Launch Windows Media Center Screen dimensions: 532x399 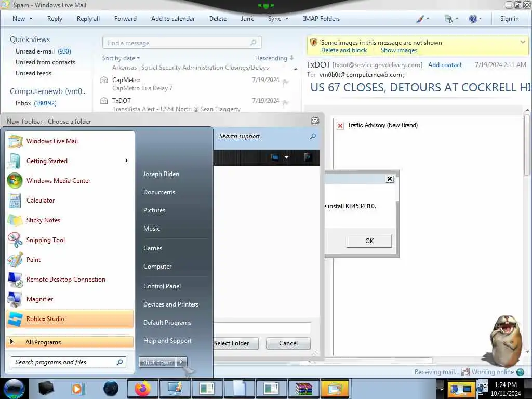70,180
